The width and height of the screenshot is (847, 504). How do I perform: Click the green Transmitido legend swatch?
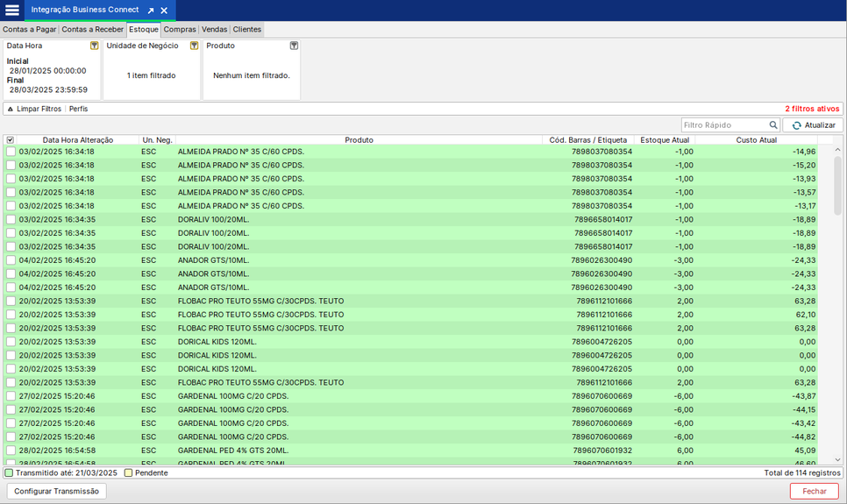(9, 473)
